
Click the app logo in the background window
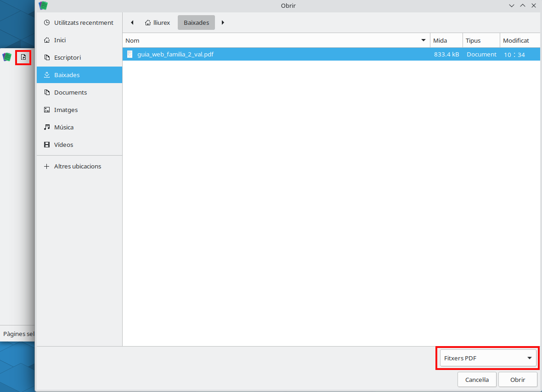tap(7, 57)
